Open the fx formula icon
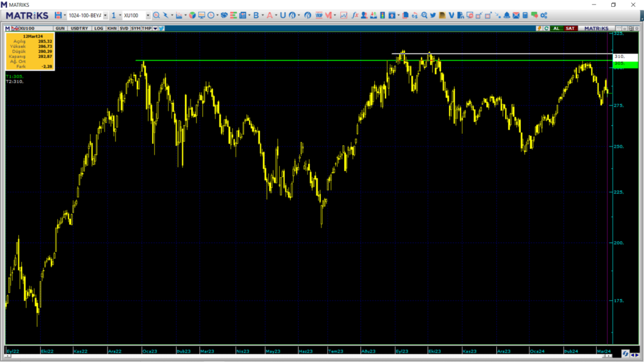The height and width of the screenshot is (362, 644). click(355, 15)
